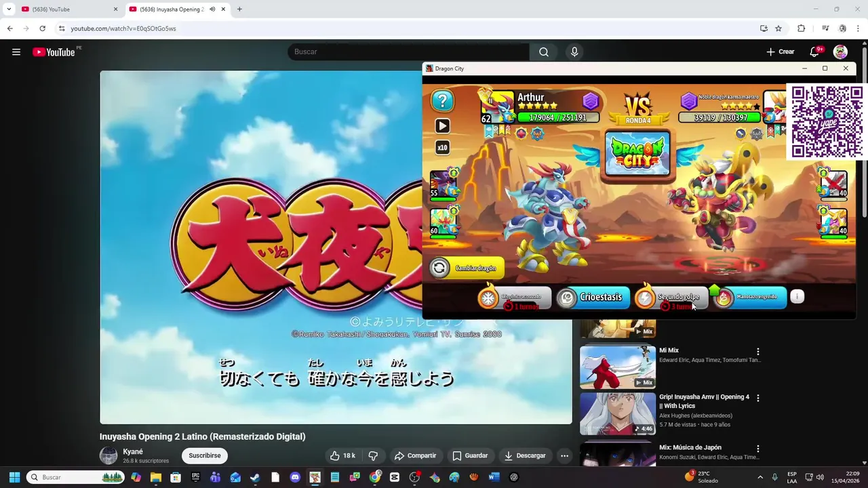Select the level 55 reserve dragon
The height and width of the screenshot is (488, 868).
click(444, 185)
